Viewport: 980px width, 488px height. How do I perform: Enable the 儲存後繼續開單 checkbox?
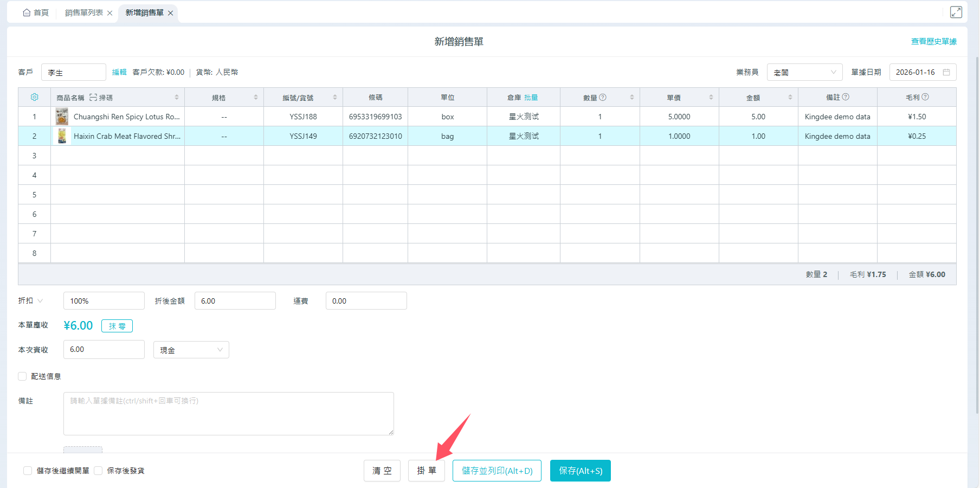tap(28, 471)
